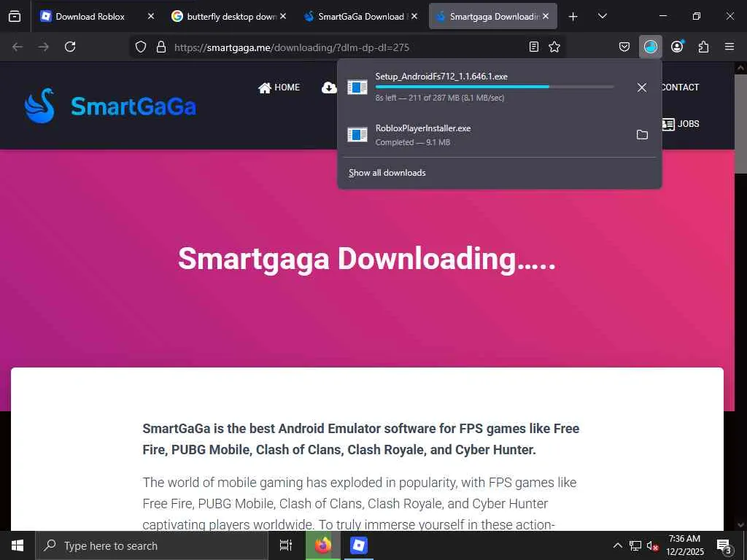Go forward one page
Viewport: 747px width, 560px height.
[43, 47]
